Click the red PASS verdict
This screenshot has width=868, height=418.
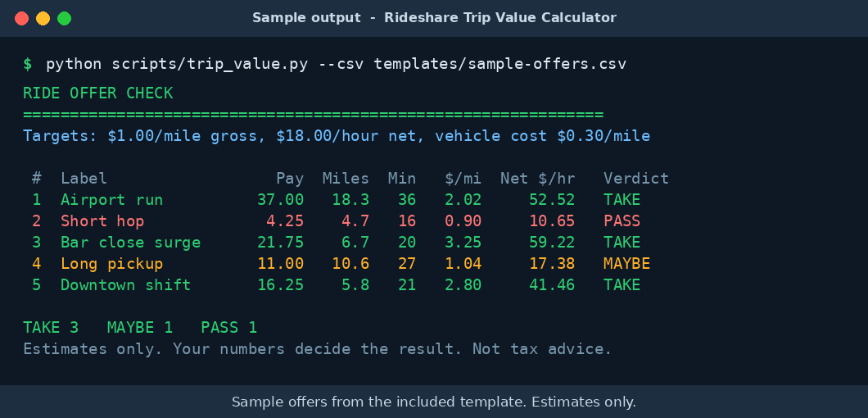click(x=622, y=221)
